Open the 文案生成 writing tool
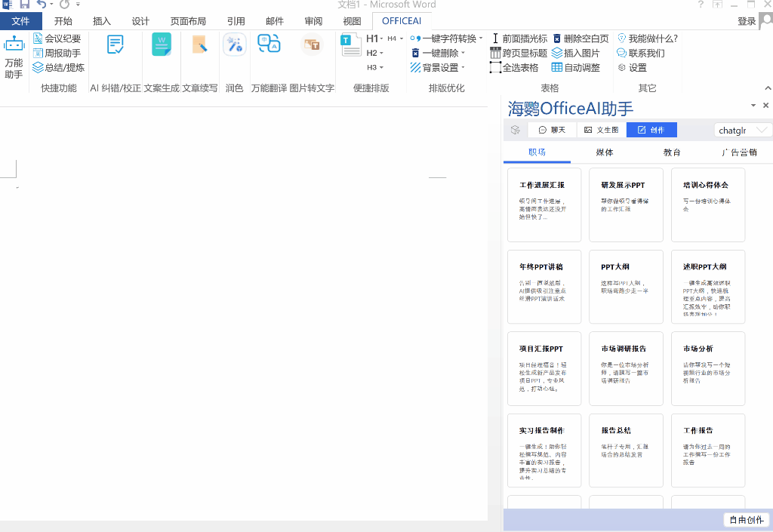This screenshot has height=532, width=773. [x=161, y=54]
